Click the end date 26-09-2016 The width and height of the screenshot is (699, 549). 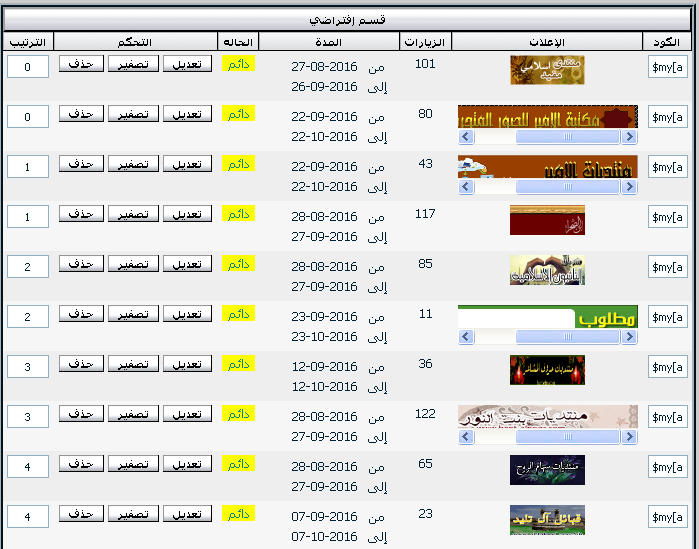click(325, 86)
